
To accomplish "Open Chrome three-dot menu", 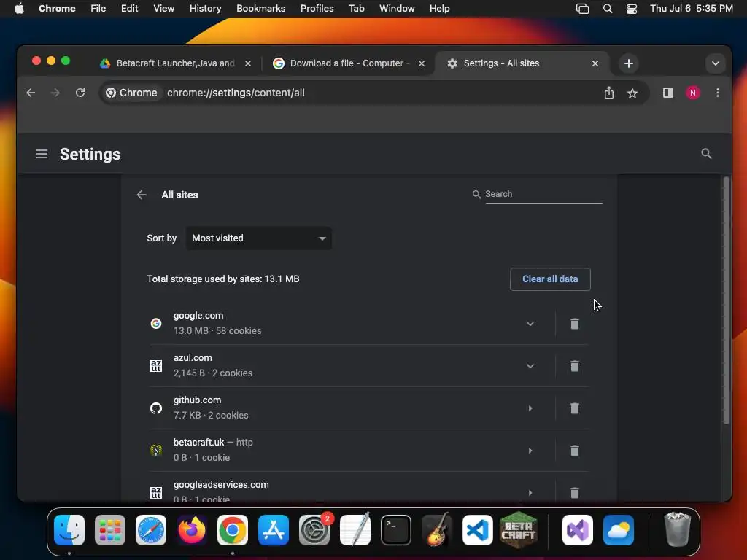I will click(718, 93).
